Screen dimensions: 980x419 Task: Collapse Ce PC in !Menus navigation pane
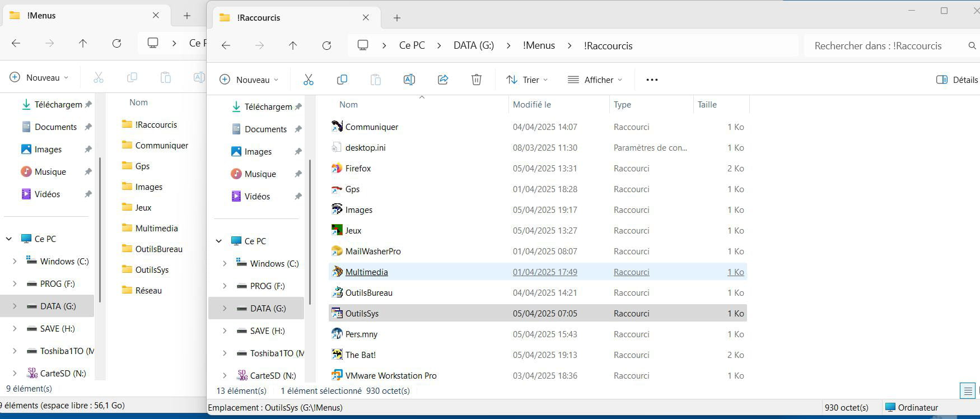(x=9, y=239)
